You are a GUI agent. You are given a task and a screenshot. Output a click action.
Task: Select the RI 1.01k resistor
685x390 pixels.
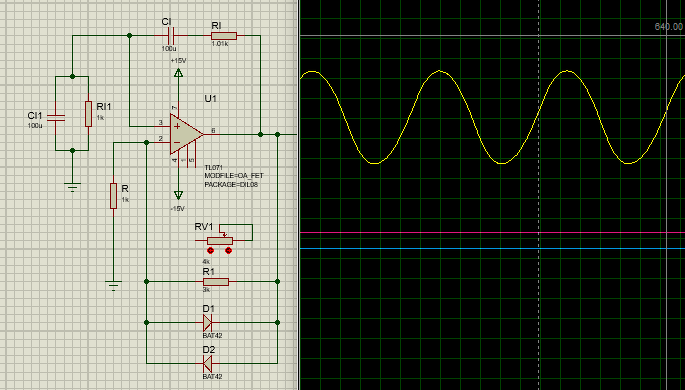(x=224, y=36)
